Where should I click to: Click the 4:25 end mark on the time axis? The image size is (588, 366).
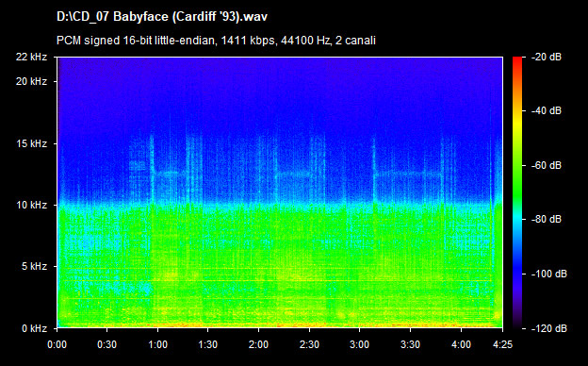click(502, 344)
